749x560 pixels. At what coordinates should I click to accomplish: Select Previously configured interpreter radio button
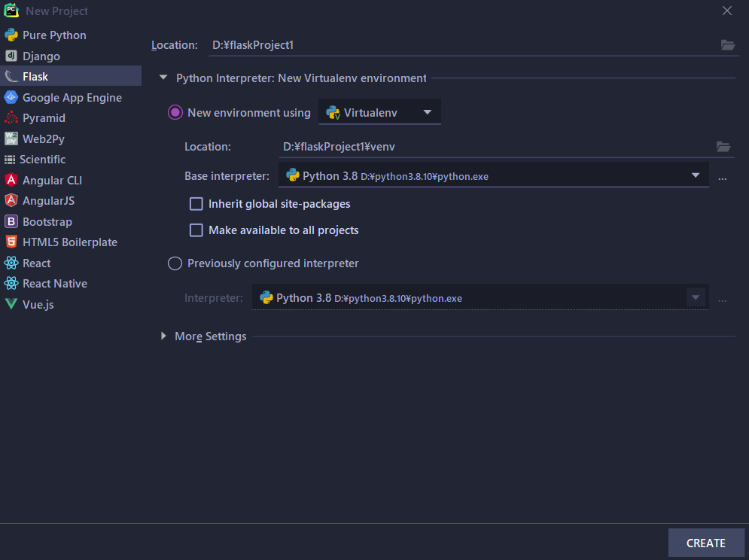tap(175, 263)
